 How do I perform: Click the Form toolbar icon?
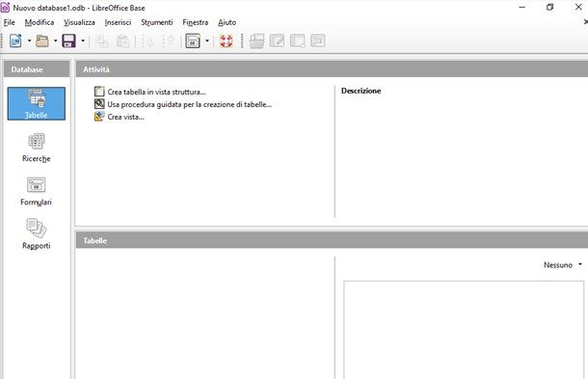point(193,41)
